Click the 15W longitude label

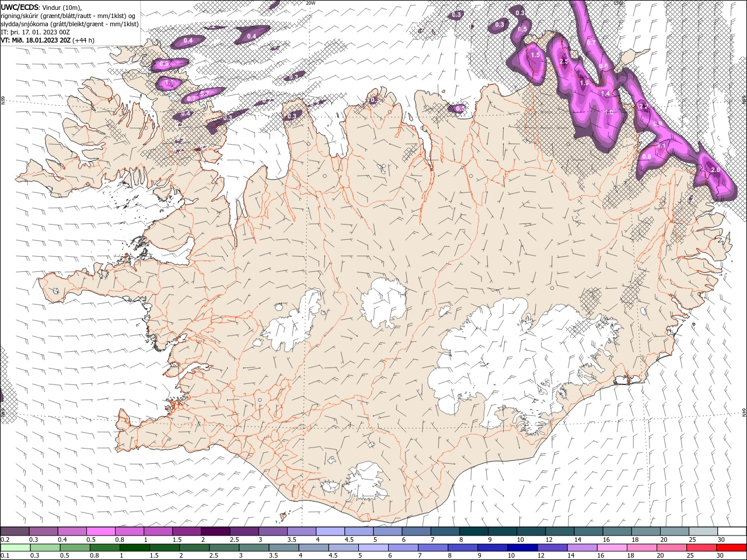[619, 3]
